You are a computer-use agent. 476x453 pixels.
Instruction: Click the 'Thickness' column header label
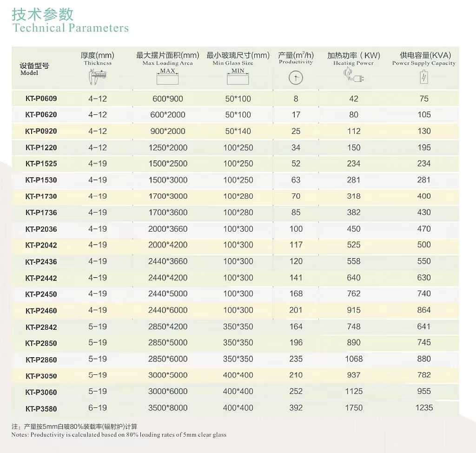[x=98, y=63]
